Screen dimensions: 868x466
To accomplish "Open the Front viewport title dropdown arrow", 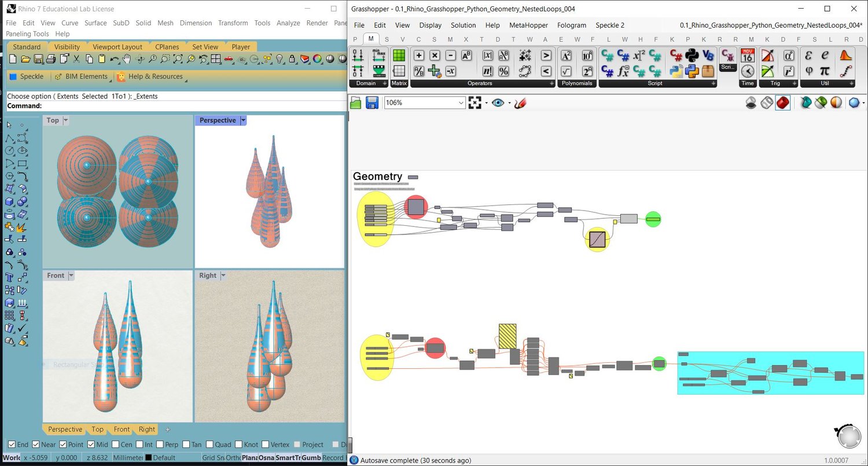I will [71, 276].
